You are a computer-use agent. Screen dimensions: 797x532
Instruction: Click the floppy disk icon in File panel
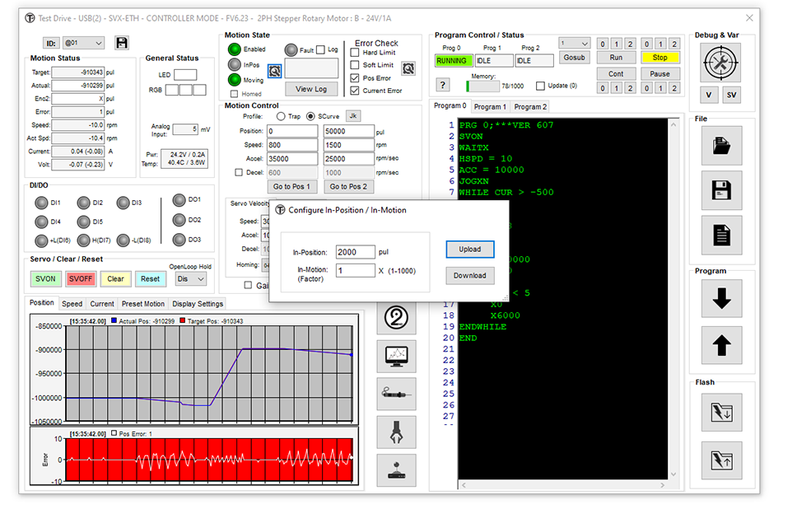tap(721, 190)
